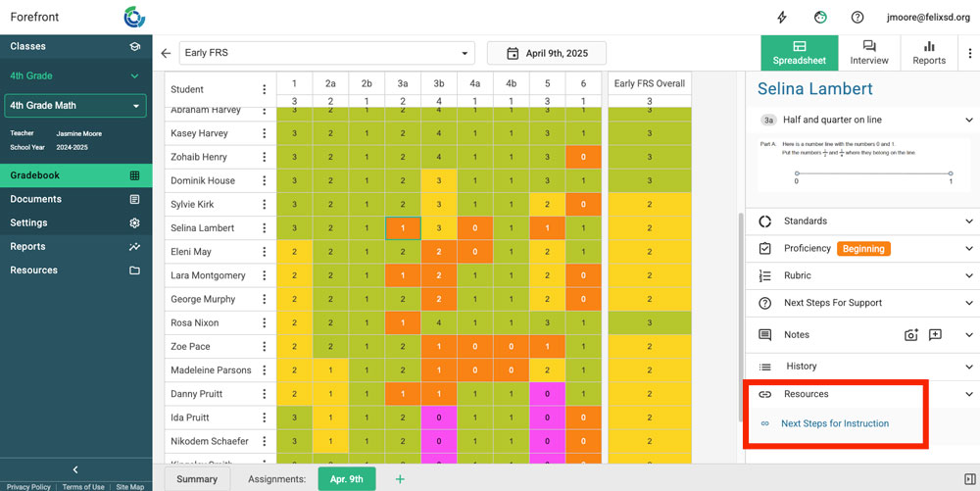This screenshot has height=491, width=980.
Task: Switch to the Reports tab
Action: tap(928, 53)
